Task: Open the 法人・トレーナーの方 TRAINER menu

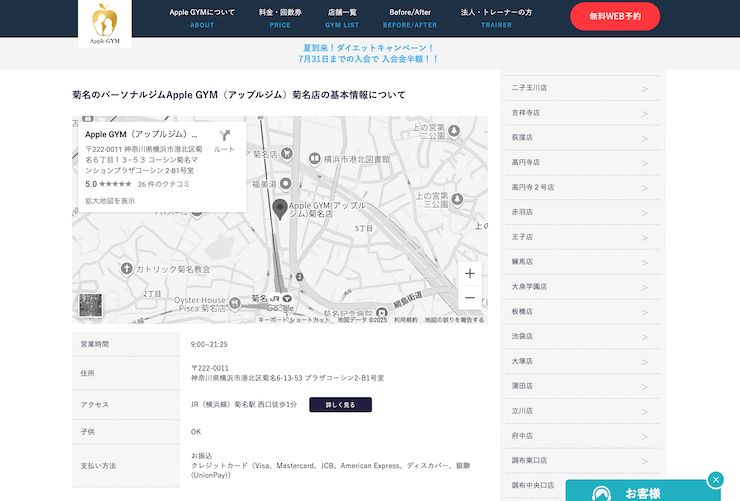Action: click(496, 18)
